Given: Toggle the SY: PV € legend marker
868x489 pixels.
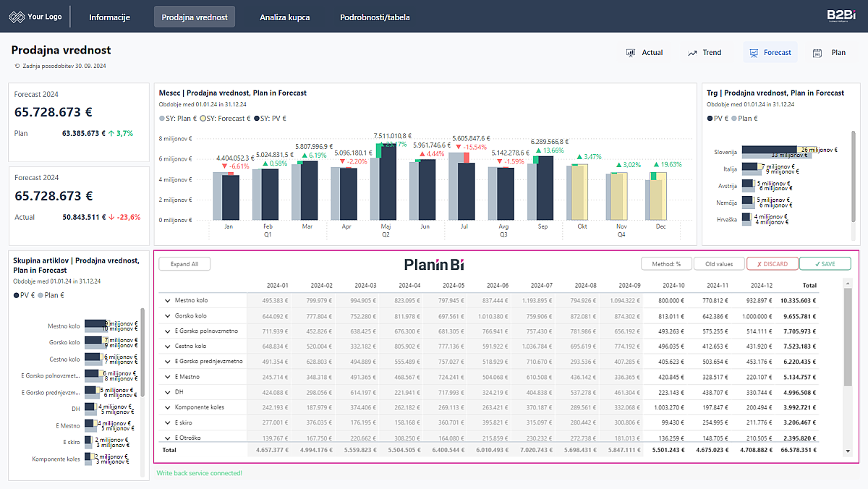Looking at the screenshot, I should pos(258,118).
